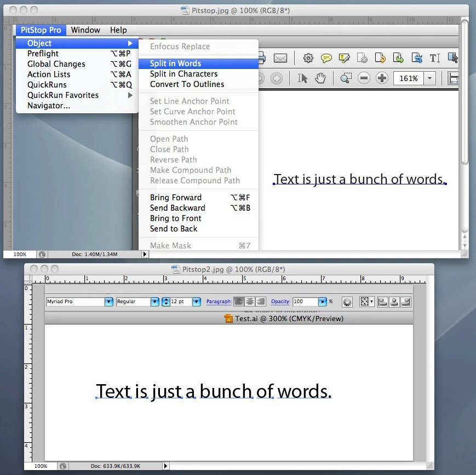This screenshot has width=476, height=475.
Task: Click the next view forward arrow icon
Action: 276,78
